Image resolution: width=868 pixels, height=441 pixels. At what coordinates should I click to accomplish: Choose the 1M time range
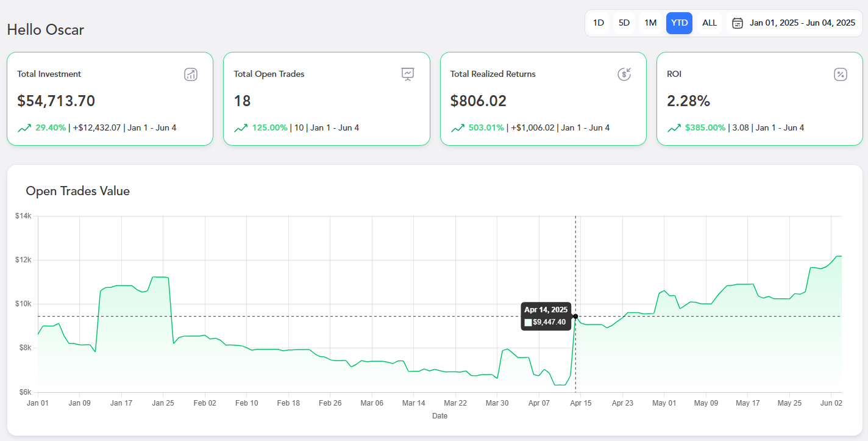pyautogui.click(x=650, y=23)
